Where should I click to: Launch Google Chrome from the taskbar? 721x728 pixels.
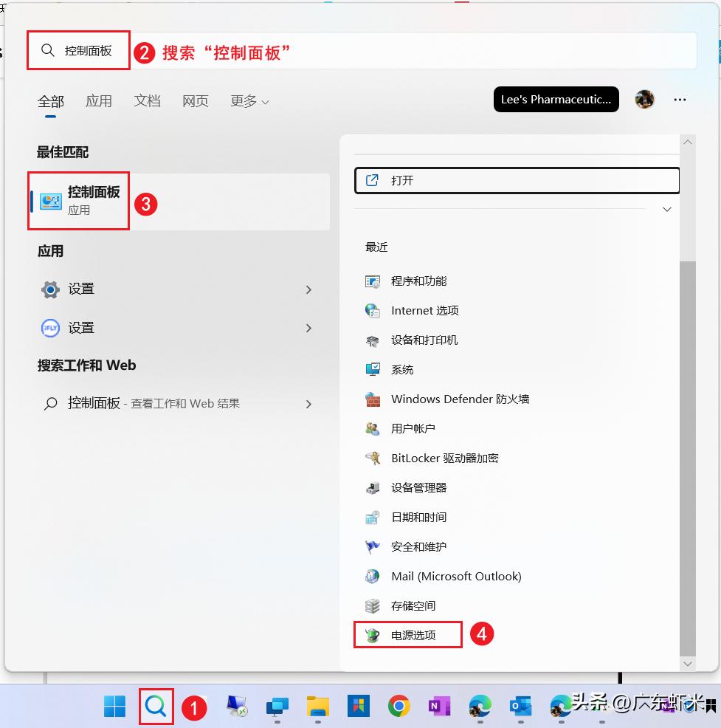tap(399, 707)
